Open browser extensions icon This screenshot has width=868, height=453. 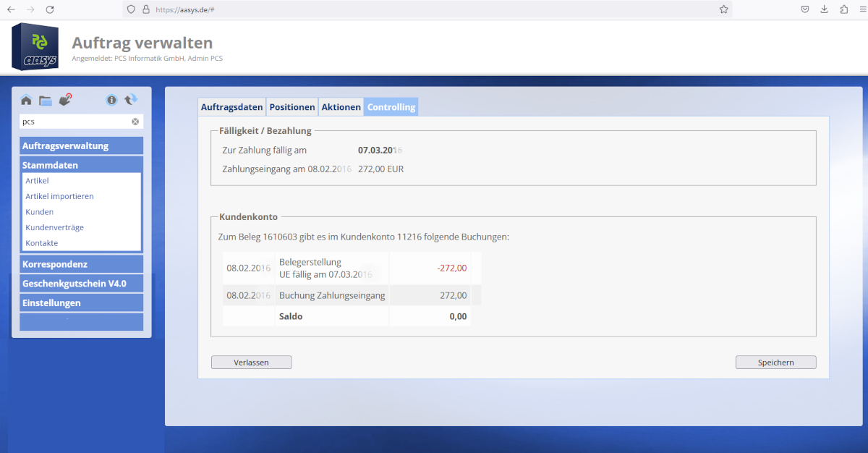(843, 9)
